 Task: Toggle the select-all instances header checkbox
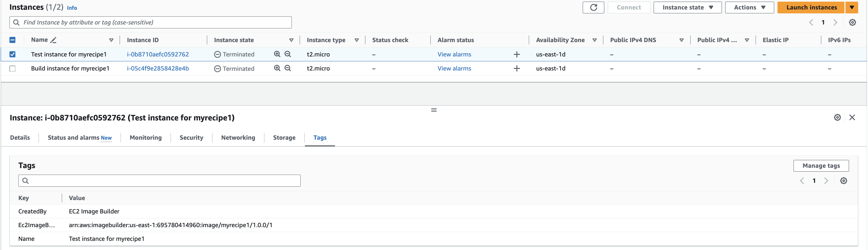[x=12, y=40]
